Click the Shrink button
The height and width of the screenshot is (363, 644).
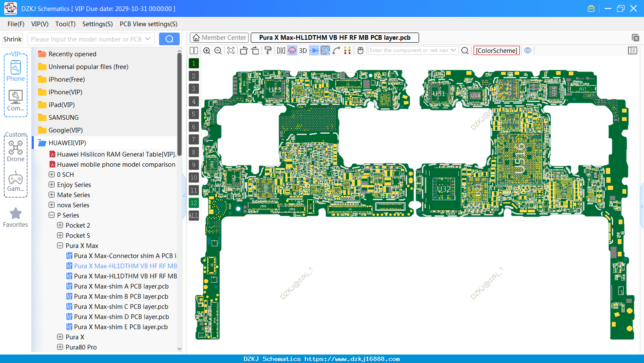tap(12, 39)
